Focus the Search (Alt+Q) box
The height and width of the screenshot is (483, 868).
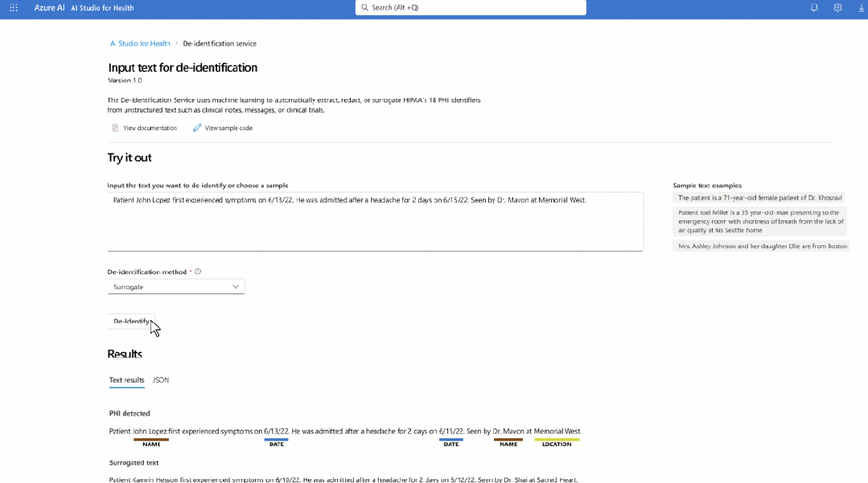pyautogui.click(x=471, y=8)
